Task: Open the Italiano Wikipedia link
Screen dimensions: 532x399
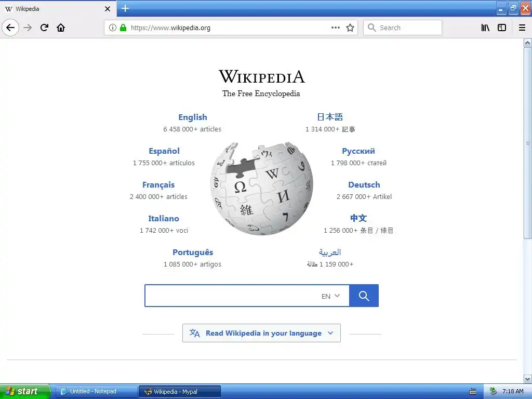Action: (164, 219)
